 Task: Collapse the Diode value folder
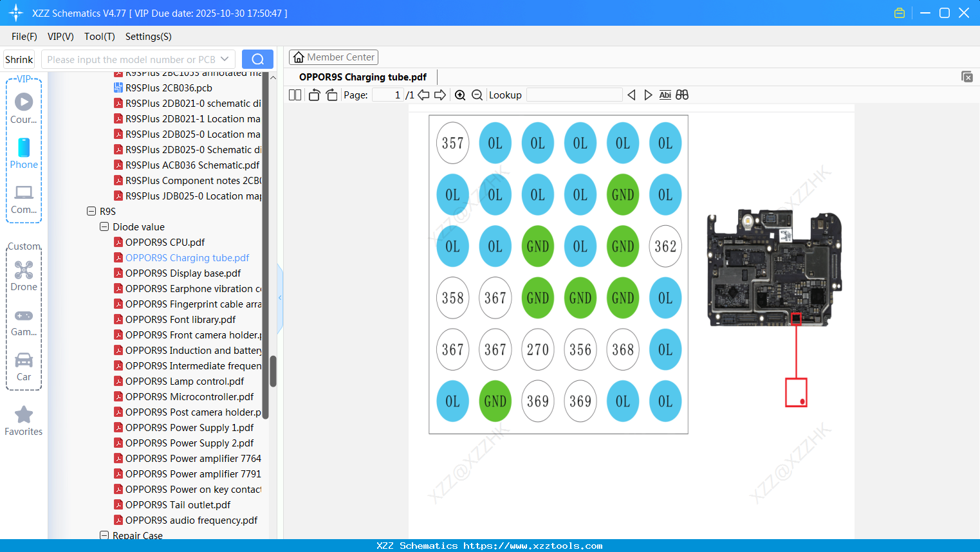(x=104, y=226)
